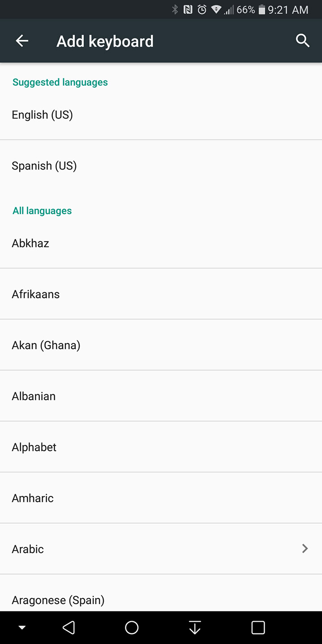The image size is (322, 644).
Task: Tap the hide navigation bar arrow
Action: tap(22, 628)
